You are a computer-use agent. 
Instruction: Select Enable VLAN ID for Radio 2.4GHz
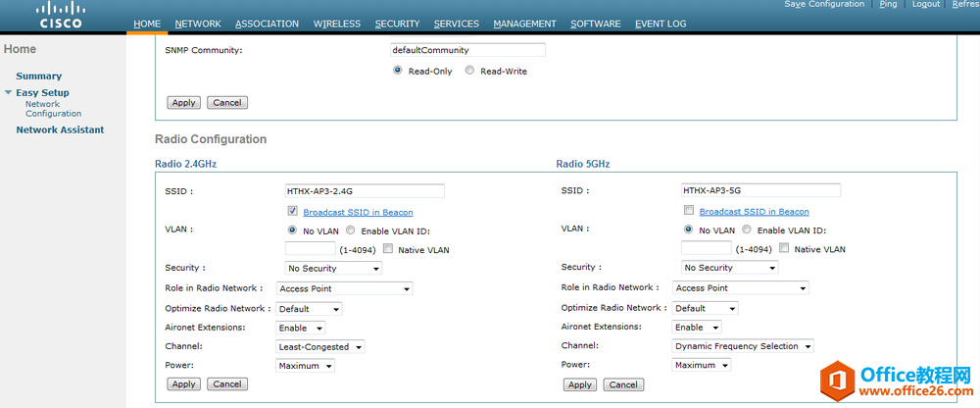pyautogui.click(x=350, y=230)
